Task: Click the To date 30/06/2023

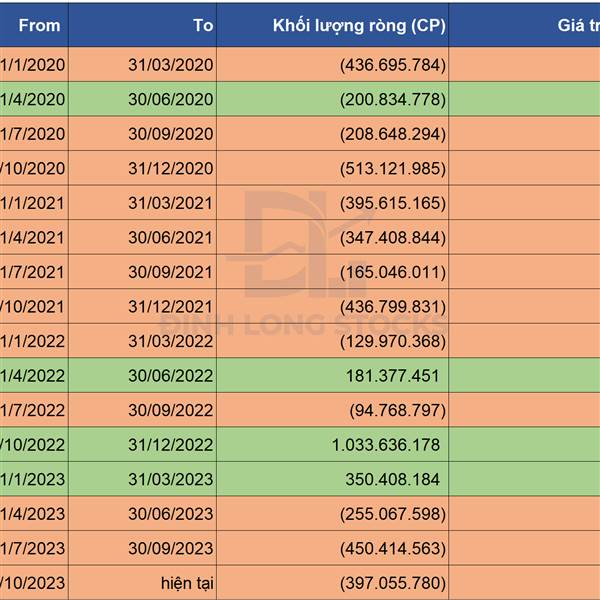Action: 143,514
